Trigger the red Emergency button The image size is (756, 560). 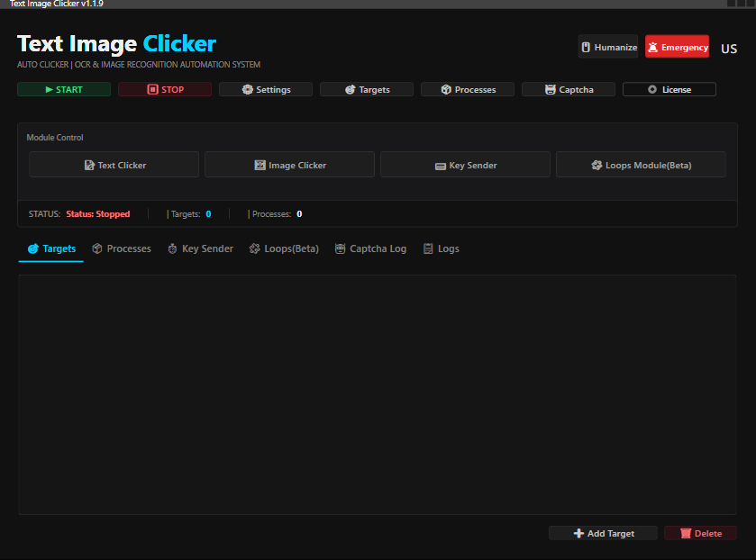click(x=677, y=48)
